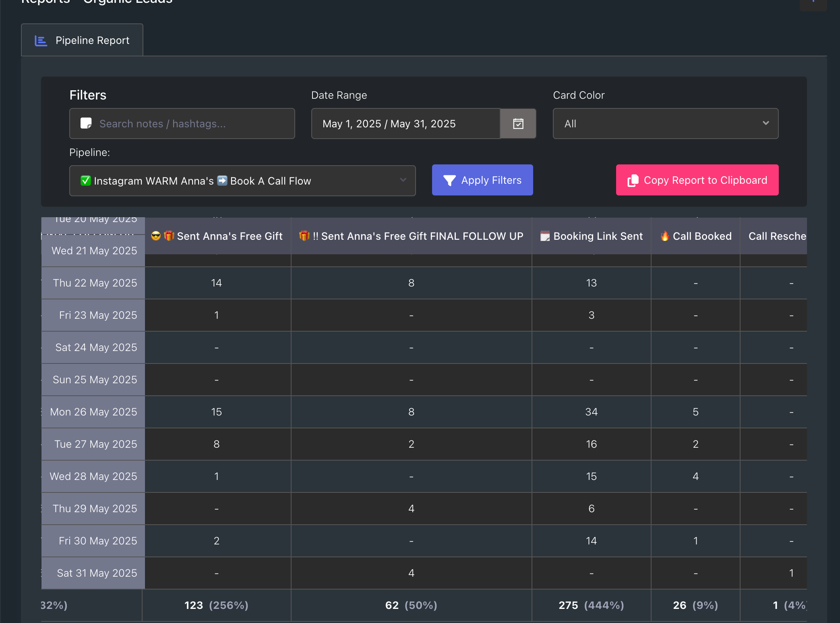This screenshot has width=840, height=623.
Task: Click the Mon 26 May 2025 row label
Action: coord(93,412)
